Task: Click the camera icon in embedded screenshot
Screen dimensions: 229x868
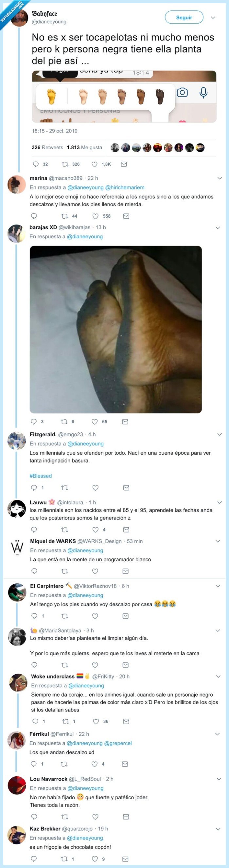Action: point(182,92)
